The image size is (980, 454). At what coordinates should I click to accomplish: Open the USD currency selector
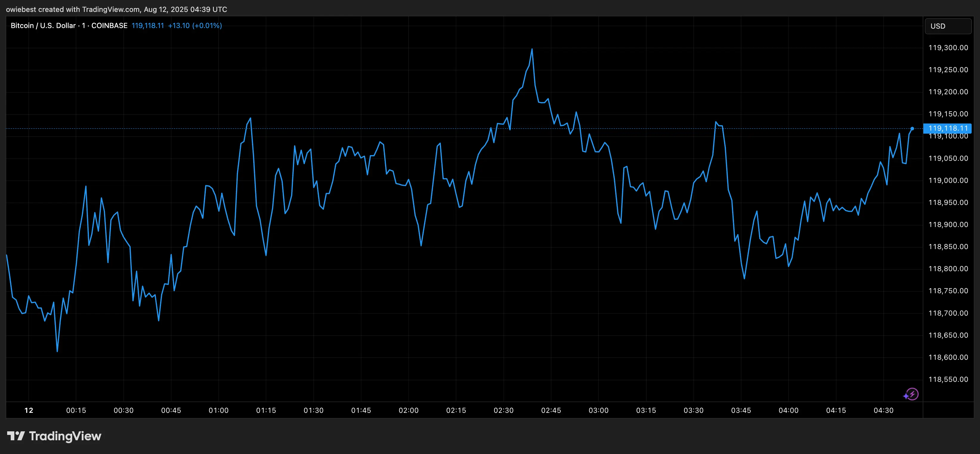[x=948, y=26]
